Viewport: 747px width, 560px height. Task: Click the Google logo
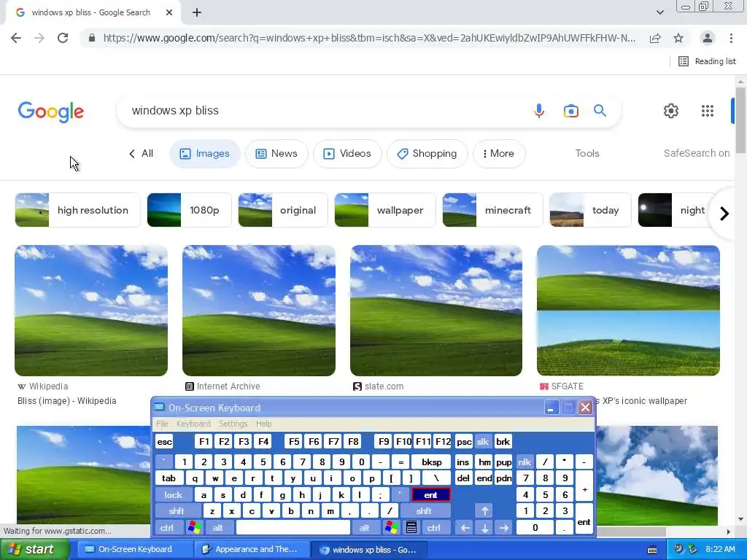(x=51, y=112)
